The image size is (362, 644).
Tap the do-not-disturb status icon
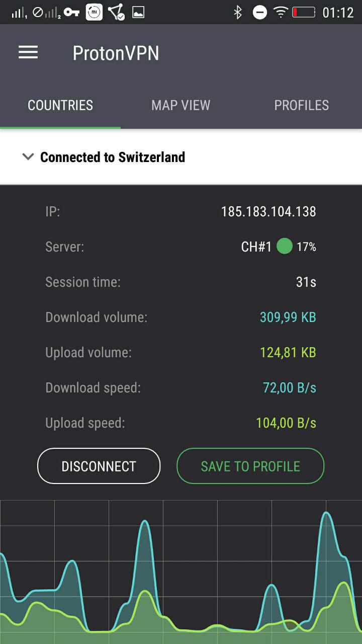pyautogui.click(x=259, y=13)
